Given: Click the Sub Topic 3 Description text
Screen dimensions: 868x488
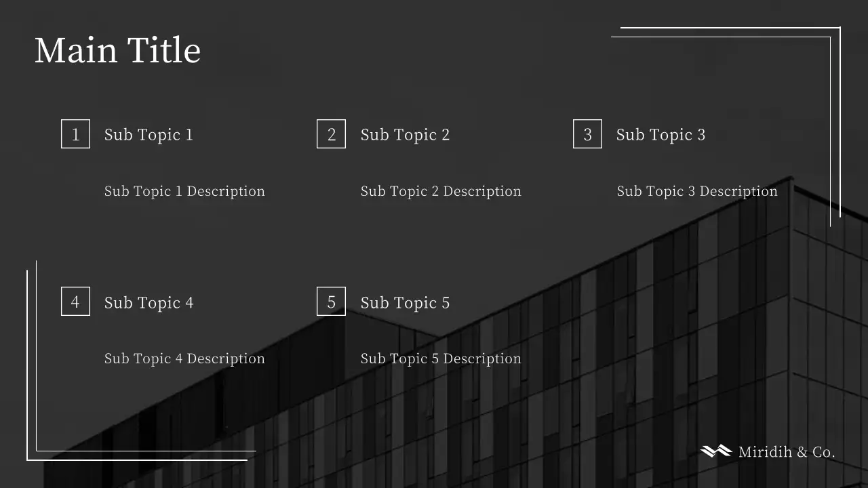Looking at the screenshot, I should [696, 191].
